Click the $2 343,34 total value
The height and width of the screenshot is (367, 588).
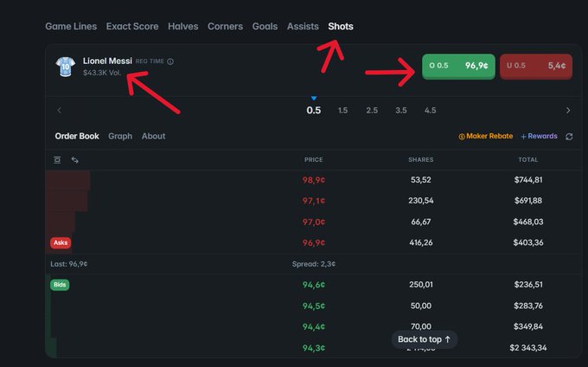(x=528, y=348)
